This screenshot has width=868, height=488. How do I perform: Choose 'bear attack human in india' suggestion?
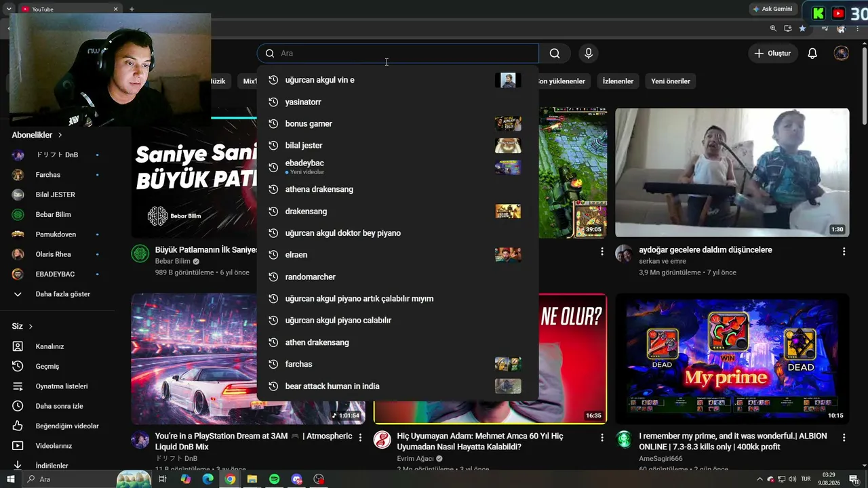point(397,386)
